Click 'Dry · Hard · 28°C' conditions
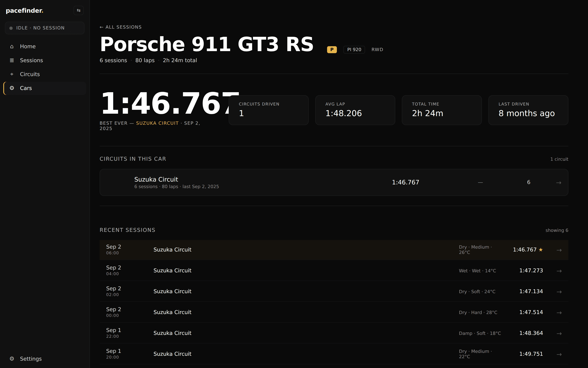588x368 pixels. pyautogui.click(x=478, y=313)
